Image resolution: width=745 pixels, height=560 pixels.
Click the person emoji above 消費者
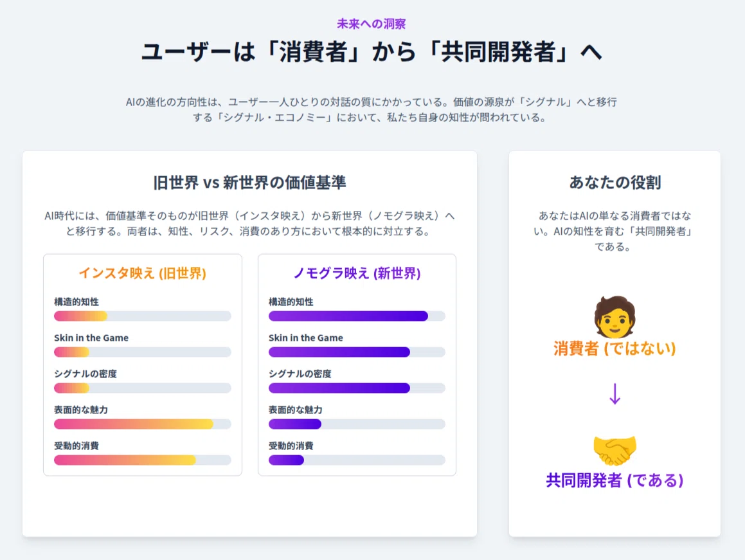pyautogui.click(x=615, y=316)
